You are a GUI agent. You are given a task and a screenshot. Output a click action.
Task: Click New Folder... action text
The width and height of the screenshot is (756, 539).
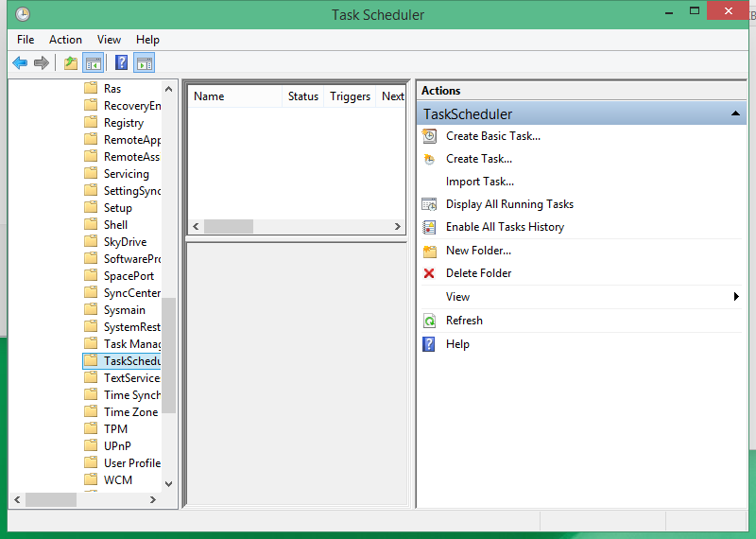478,251
